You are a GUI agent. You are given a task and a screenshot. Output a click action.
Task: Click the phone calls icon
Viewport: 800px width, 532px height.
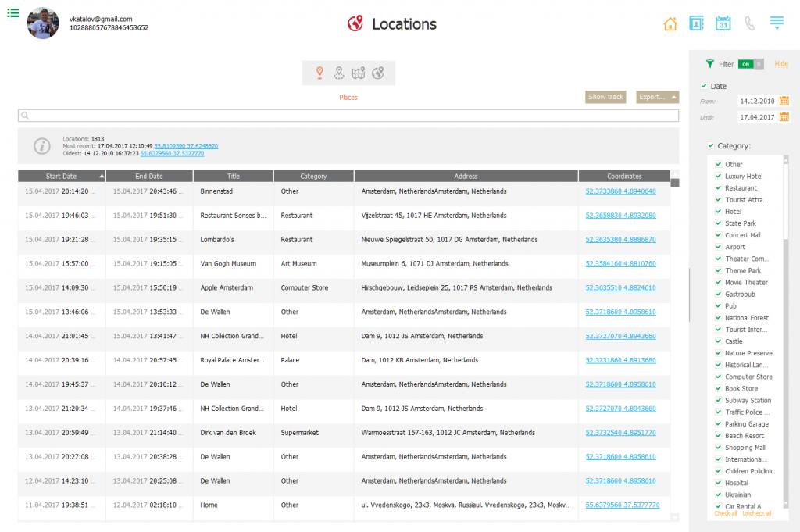pyautogui.click(x=749, y=23)
